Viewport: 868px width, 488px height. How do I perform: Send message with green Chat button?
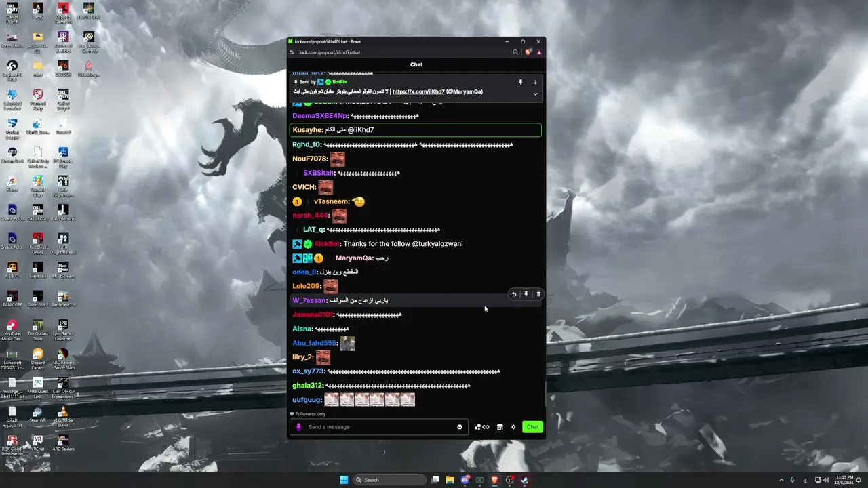click(533, 427)
